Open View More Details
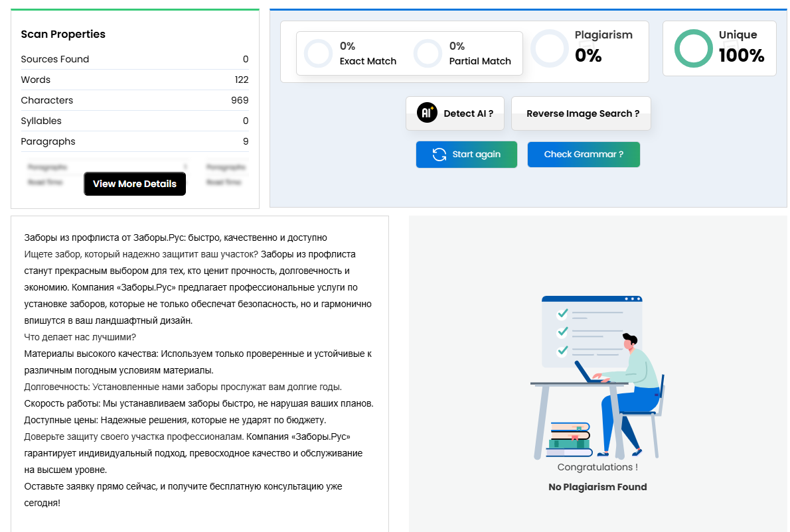 (x=135, y=184)
